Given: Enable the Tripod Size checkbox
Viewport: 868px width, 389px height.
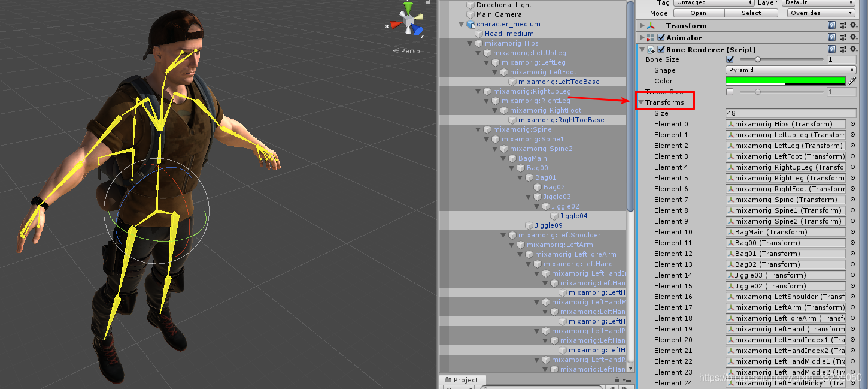Looking at the screenshot, I should coord(730,92).
